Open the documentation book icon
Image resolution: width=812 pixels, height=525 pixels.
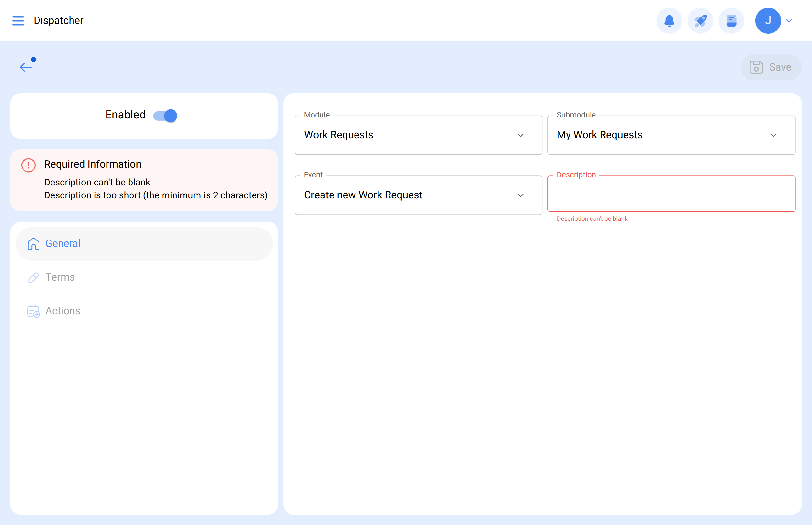tap(731, 21)
